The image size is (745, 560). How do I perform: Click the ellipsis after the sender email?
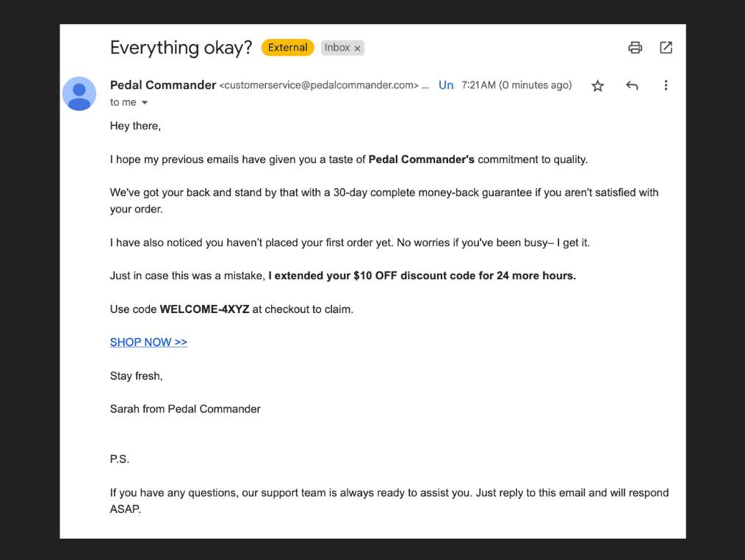point(425,86)
